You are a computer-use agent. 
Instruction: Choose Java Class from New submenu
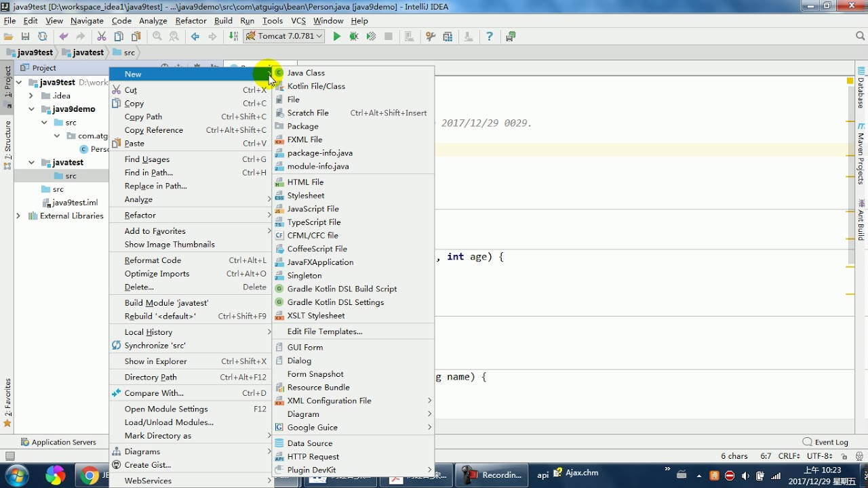pos(353,73)
